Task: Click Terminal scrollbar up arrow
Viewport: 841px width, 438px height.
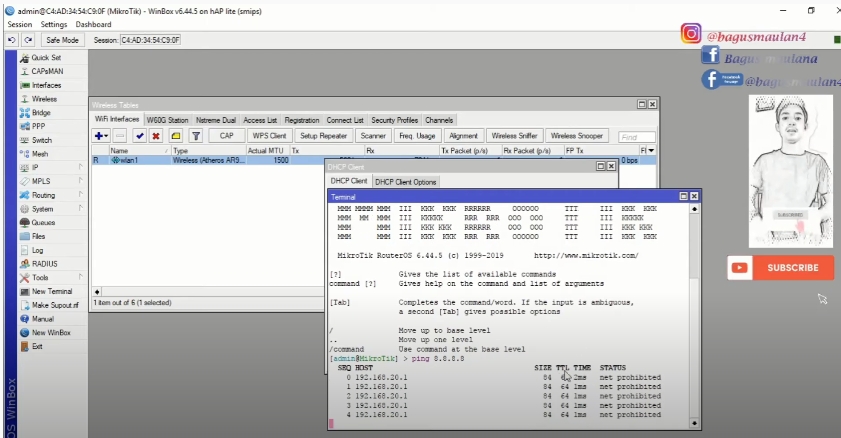Action: coord(694,209)
